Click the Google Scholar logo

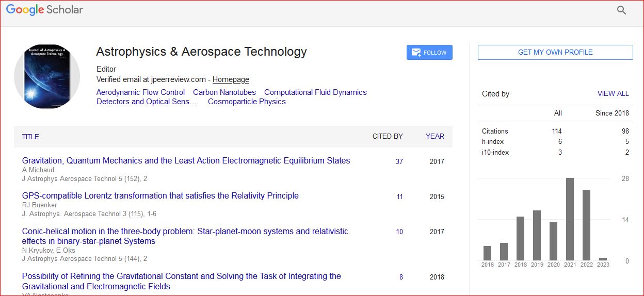(44, 10)
